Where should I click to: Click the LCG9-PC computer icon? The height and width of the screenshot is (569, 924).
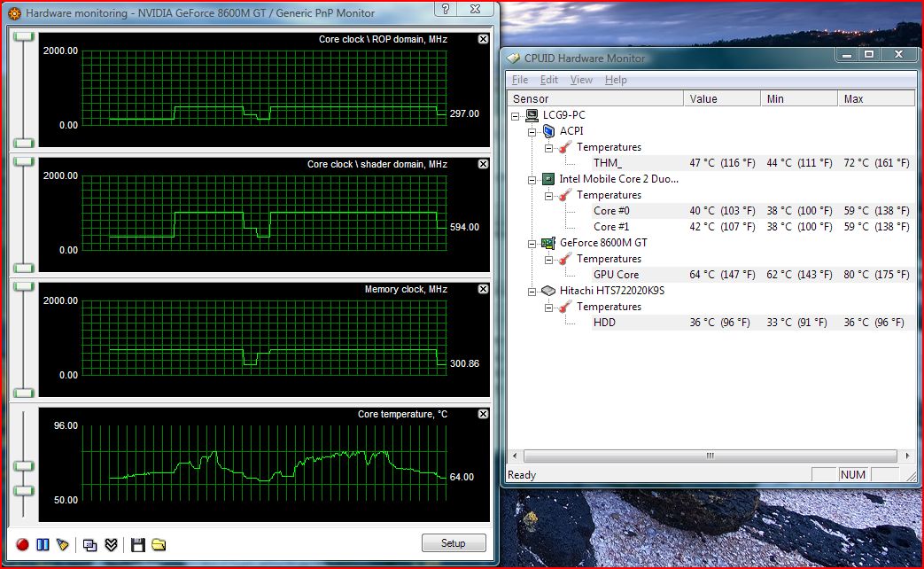click(x=532, y=115)
